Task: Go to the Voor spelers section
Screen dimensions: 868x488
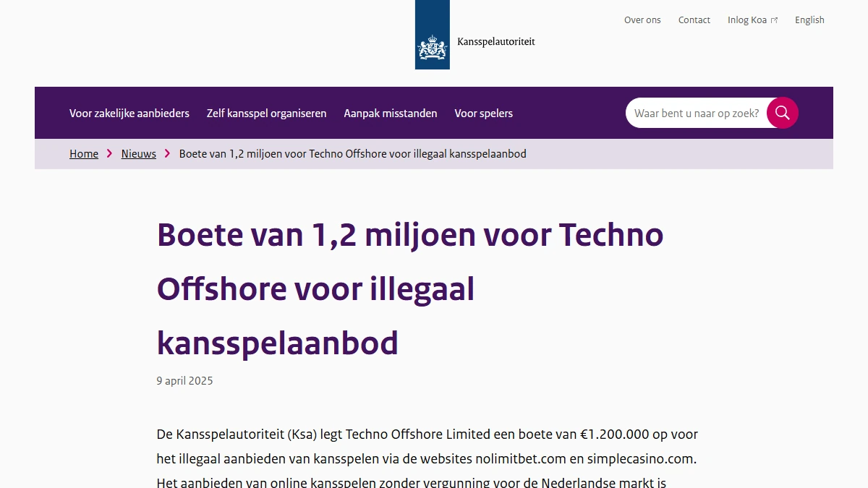Action: [484, 113]
